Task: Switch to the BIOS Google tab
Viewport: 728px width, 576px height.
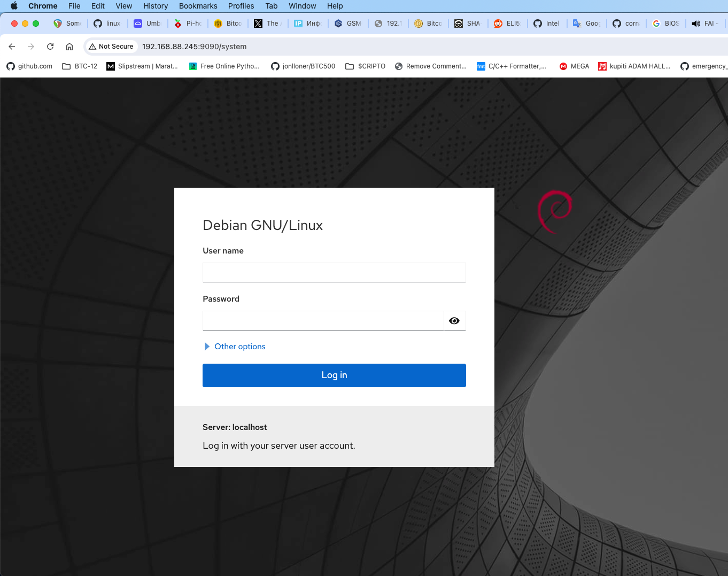Action: [666, 24]
